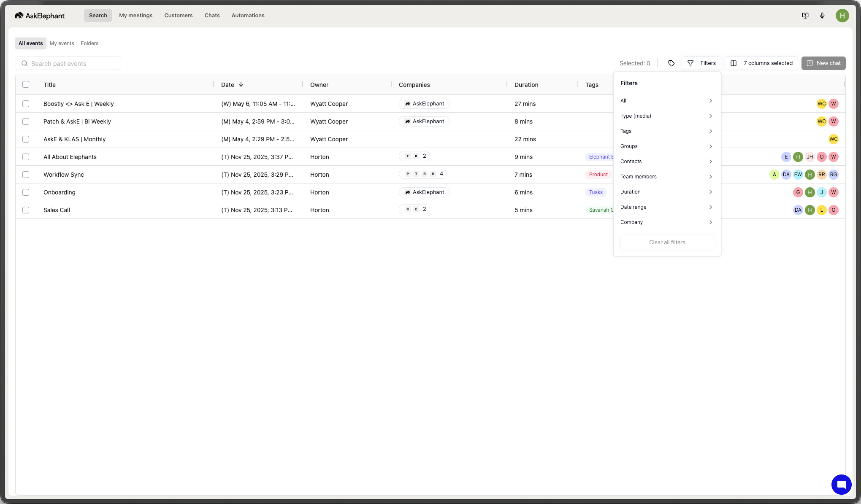Click EW avatar in Workflow Sync row
The height and width of the screenshot is (504, 861).
tap(798, 175)
